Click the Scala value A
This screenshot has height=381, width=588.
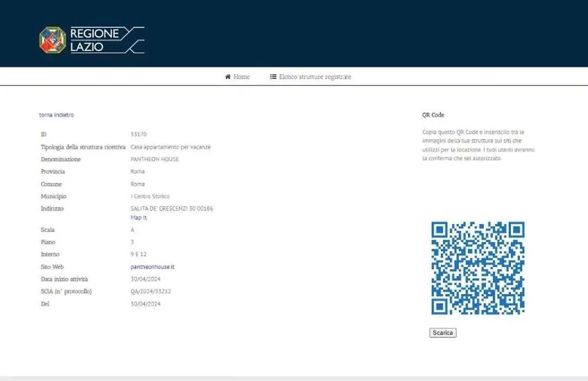click(132, 230)
